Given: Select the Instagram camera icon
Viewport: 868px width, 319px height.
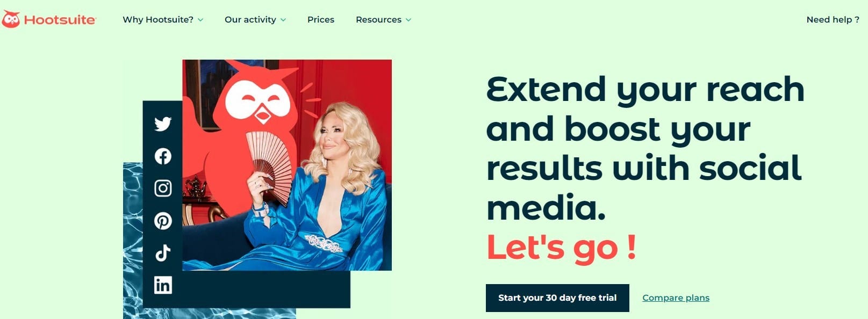Looking at the screenshot, I should (163, 189).
